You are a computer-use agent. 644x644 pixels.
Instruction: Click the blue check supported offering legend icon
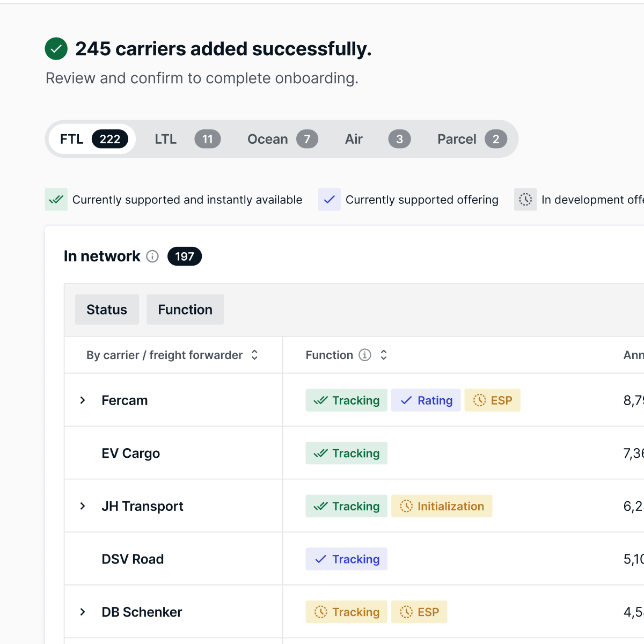pos(330,200)
